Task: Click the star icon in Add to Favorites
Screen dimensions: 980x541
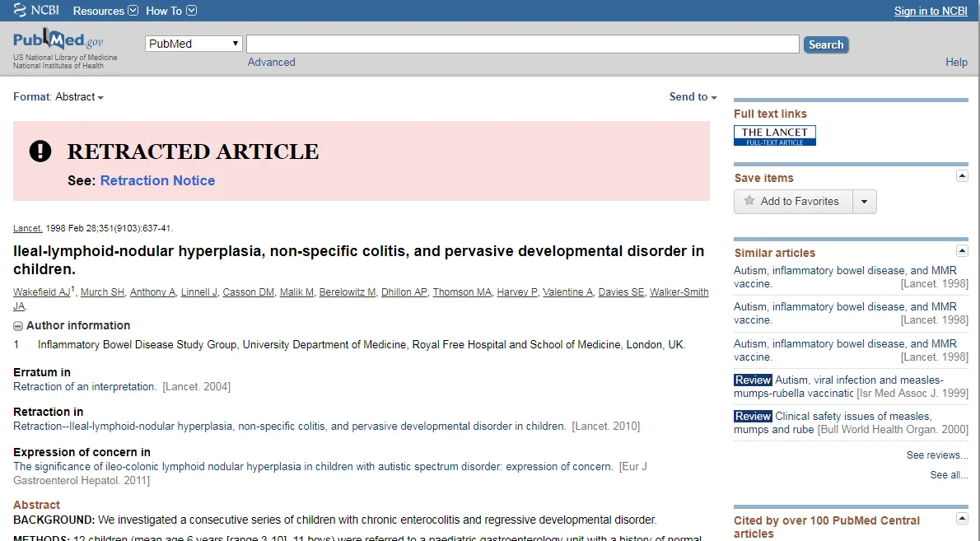Action: pos(749,201)
